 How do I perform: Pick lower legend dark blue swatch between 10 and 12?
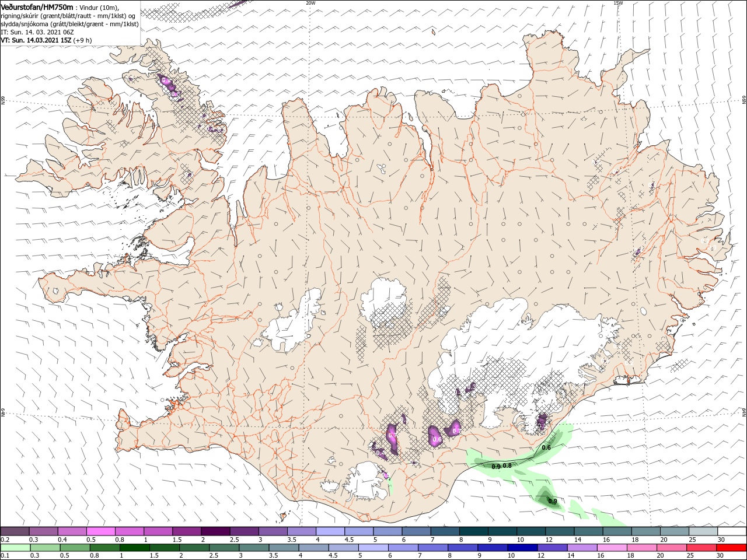coord(522,548)
